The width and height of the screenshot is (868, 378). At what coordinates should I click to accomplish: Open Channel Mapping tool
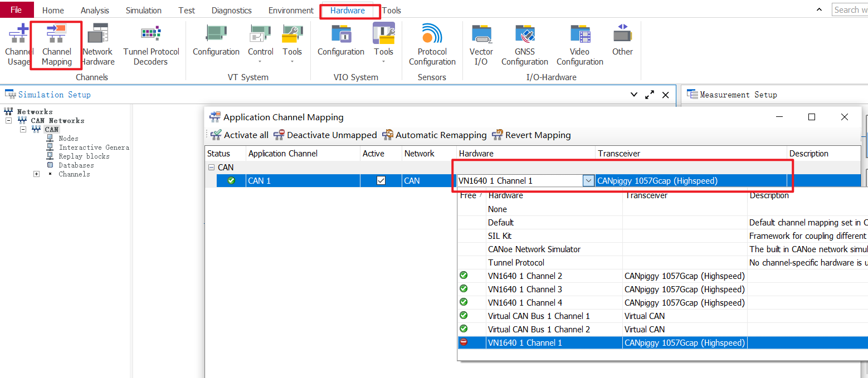point(56,46)
